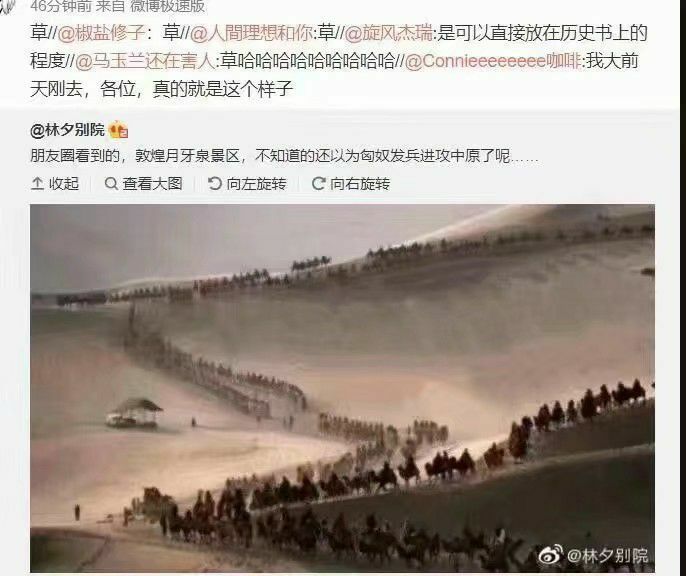Click the original post text about 敦煌月牙泉景区
Viewport: 686px width, 576px height.
[284, 156]
